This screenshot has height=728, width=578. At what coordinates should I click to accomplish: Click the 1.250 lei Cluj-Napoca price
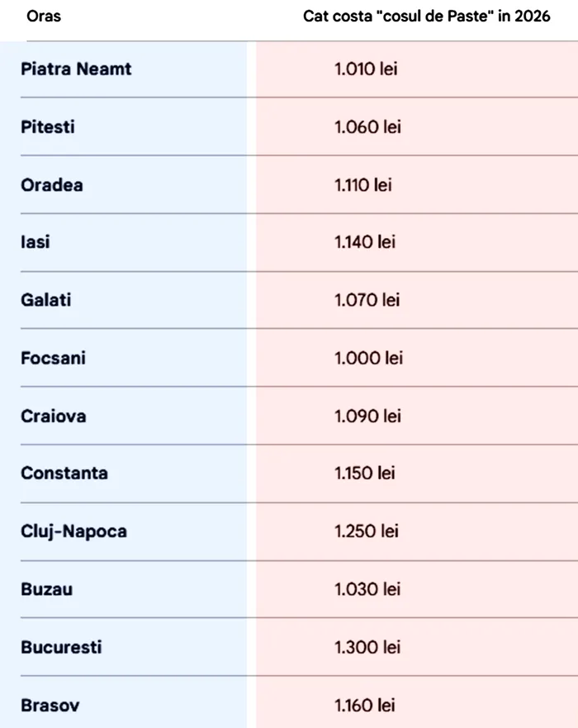[x=367, y=531]
